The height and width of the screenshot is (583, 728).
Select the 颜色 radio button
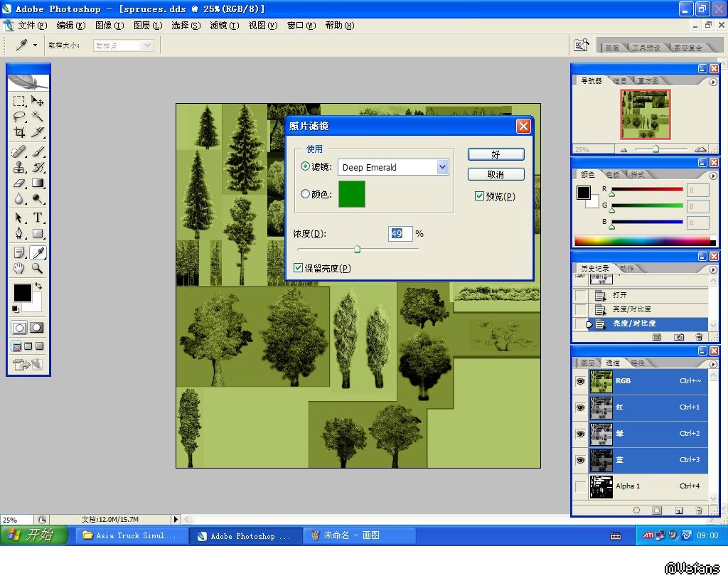[306, 194]
